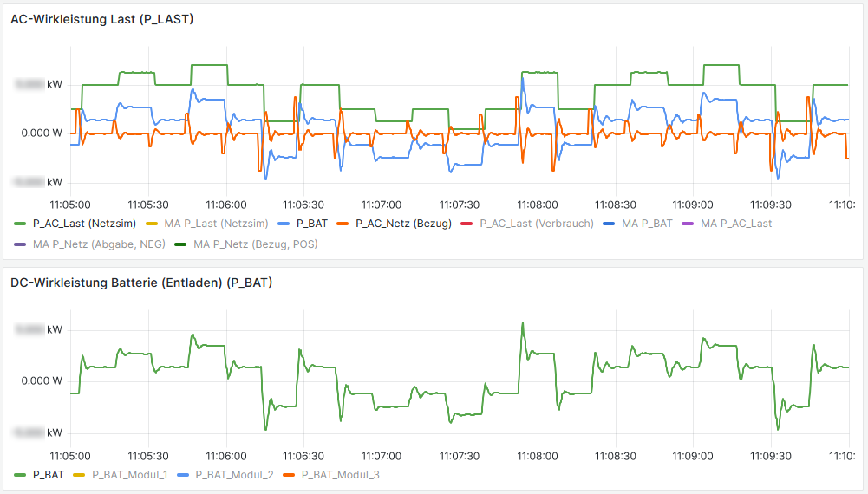The image size is (868, 494).
Task: Isolate the P_BAT label in the bottom panel legend
Action: pyautogui.click(x=48, y=475)
